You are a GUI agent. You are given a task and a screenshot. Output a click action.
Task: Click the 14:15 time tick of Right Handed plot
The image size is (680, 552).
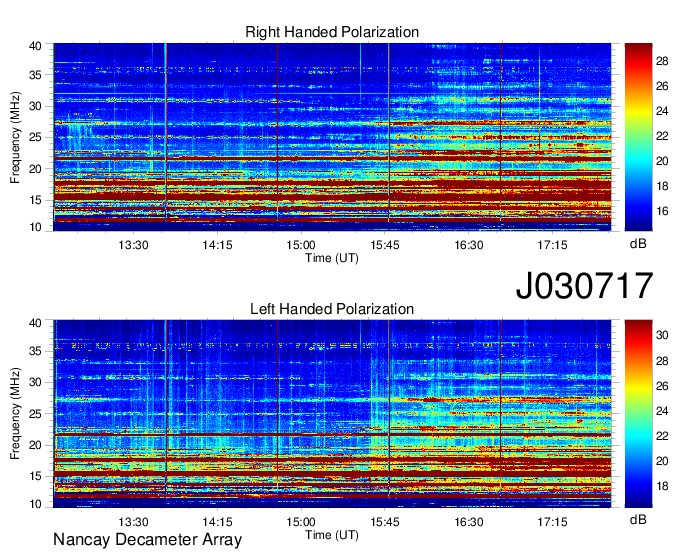(x=217, y=245)
